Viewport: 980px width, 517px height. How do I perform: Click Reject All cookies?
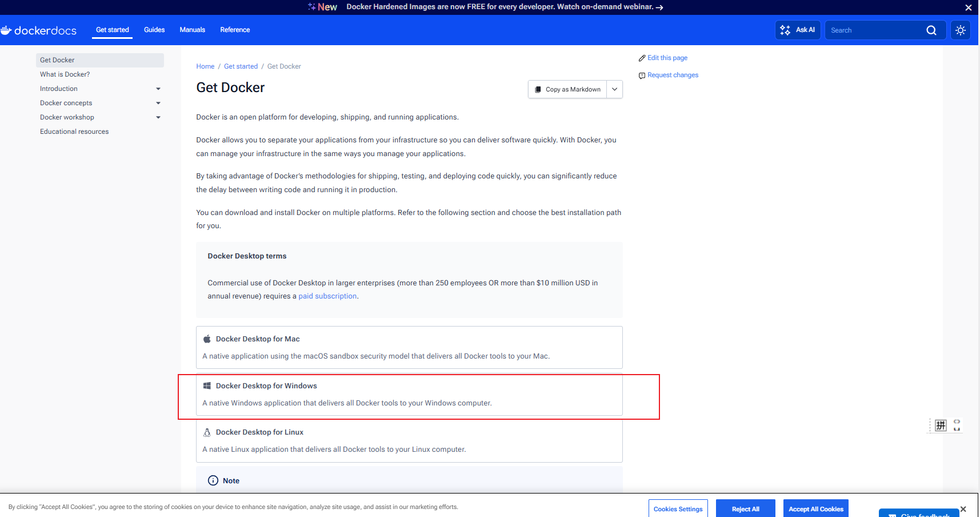point(746,508)
